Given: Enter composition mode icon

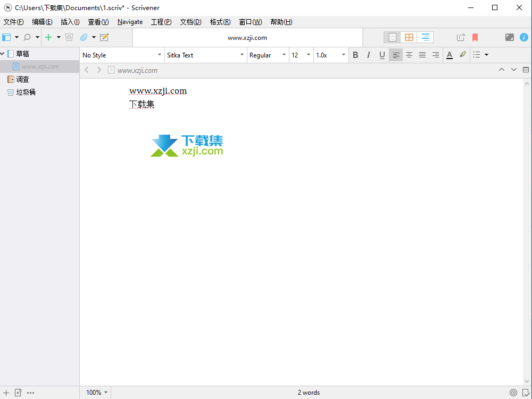Looking at the screenshot, I should click(x=510, y=37).
